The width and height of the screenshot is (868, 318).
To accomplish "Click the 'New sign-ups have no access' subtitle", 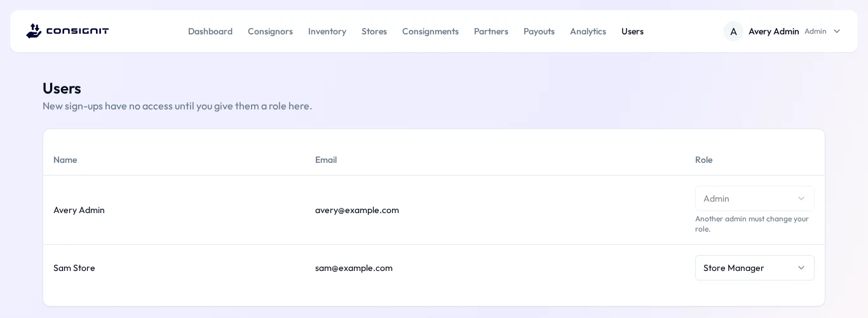I will click(177, 106).
